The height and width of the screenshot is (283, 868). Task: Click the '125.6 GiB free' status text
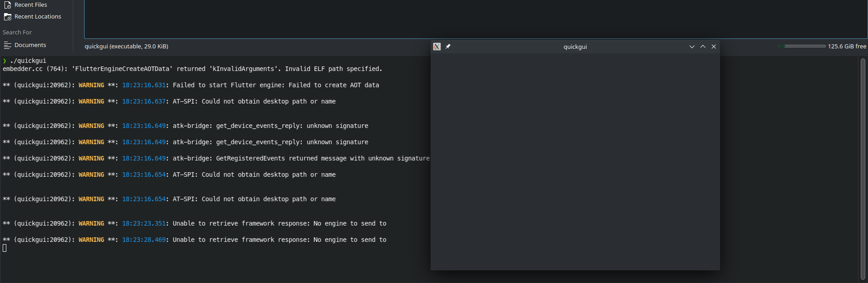[x=847, y=46]
